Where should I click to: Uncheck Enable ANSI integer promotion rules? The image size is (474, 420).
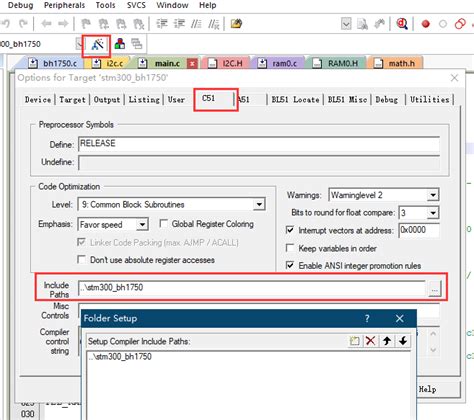point(290,265)
